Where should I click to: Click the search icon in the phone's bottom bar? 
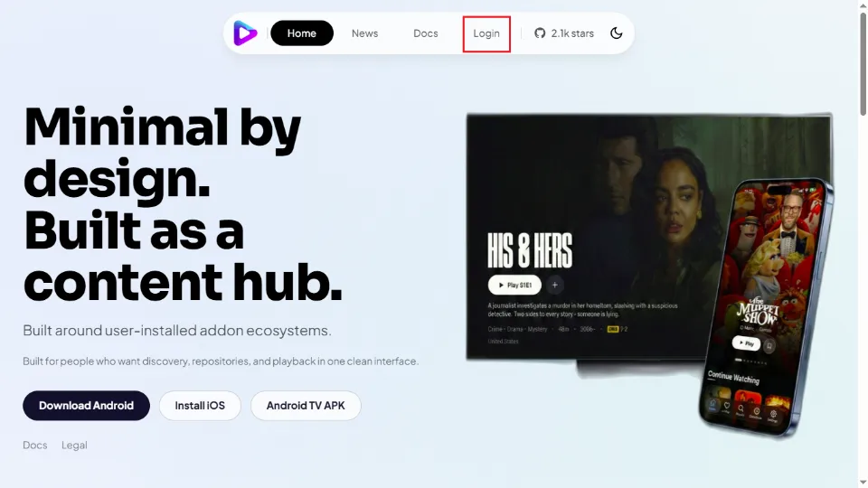coord(741,410)
